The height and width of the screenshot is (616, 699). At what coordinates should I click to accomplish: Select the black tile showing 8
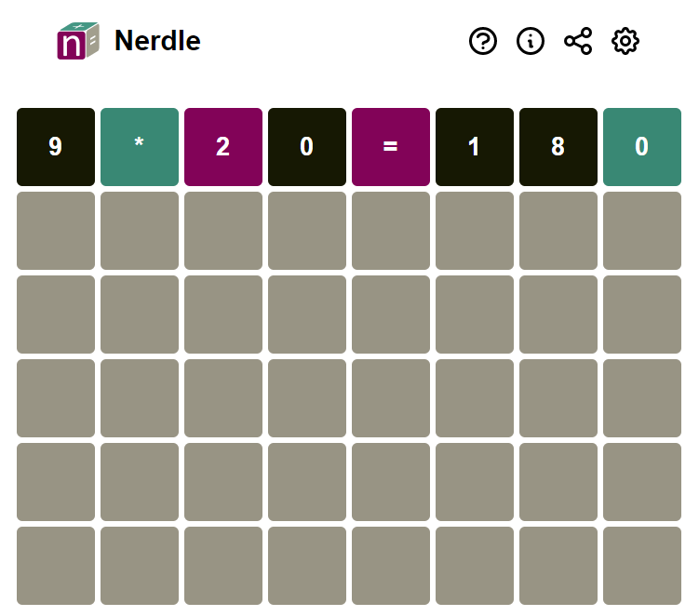pos(558,147)
